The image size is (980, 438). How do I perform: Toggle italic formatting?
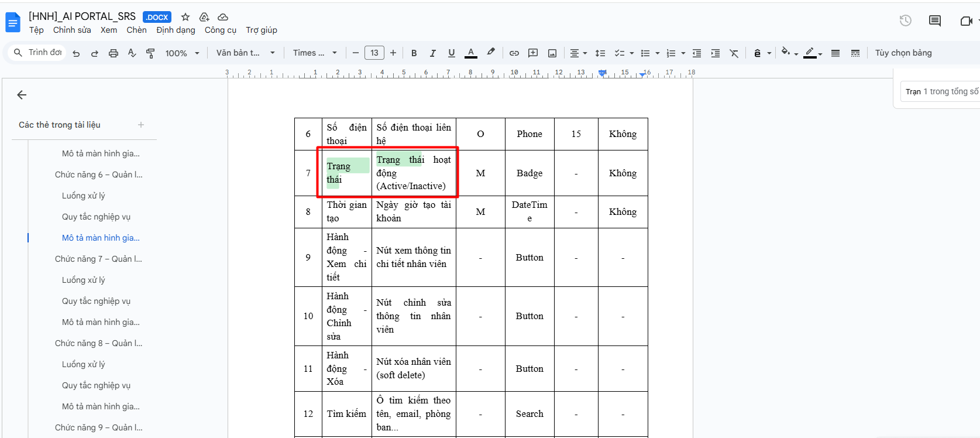[x=432, y=53]
